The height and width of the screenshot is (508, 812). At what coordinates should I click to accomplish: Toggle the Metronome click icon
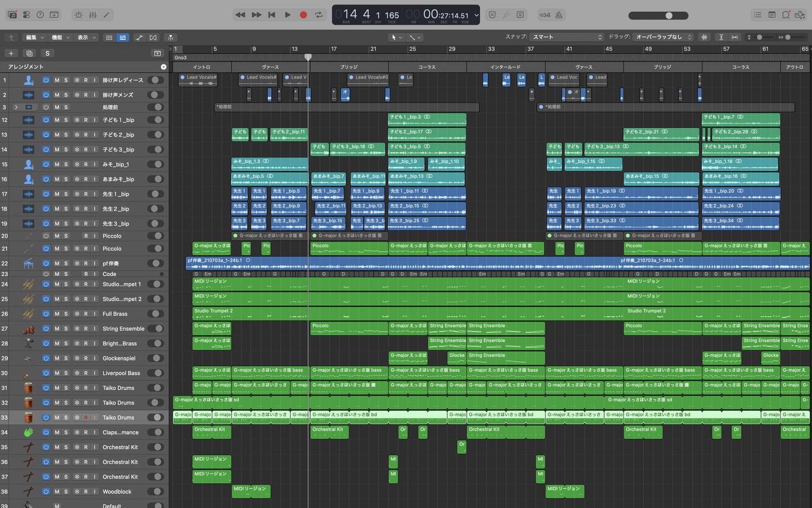tap(559, 15)
